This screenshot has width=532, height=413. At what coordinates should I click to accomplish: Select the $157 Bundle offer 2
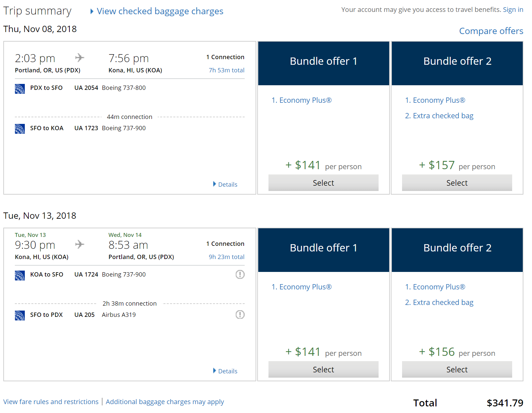coord(457,183)
